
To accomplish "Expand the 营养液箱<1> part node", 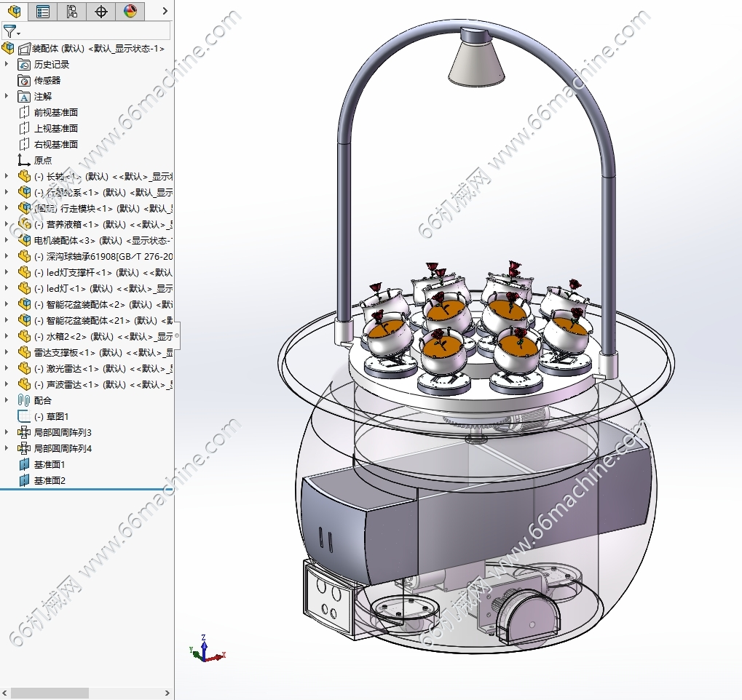I will click(6, 223).
